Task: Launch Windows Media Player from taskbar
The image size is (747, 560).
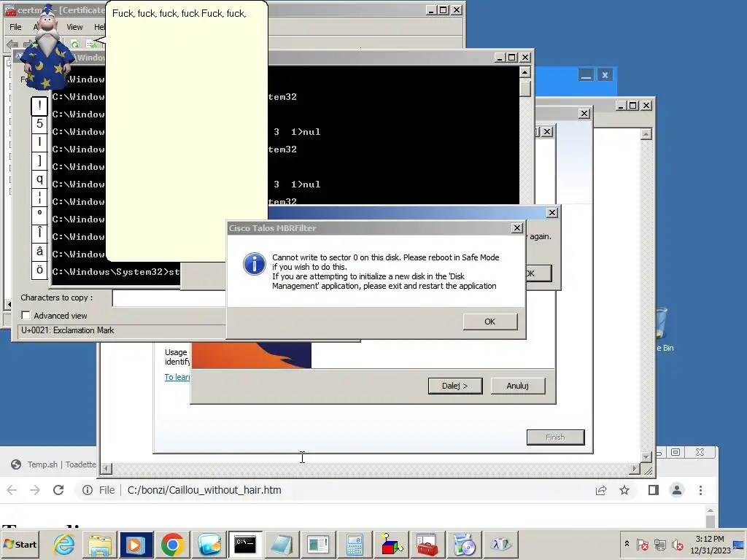Action: (136, 544)
